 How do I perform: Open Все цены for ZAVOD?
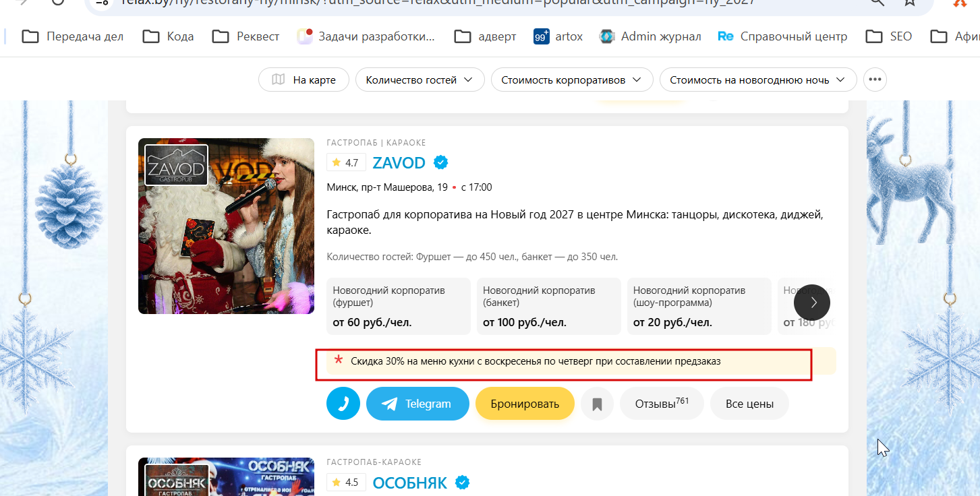749,404
